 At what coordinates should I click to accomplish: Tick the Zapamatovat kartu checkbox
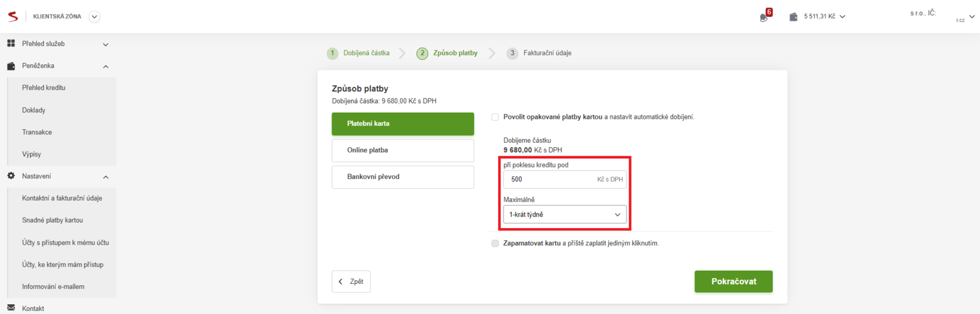click(x=495, y=243)
